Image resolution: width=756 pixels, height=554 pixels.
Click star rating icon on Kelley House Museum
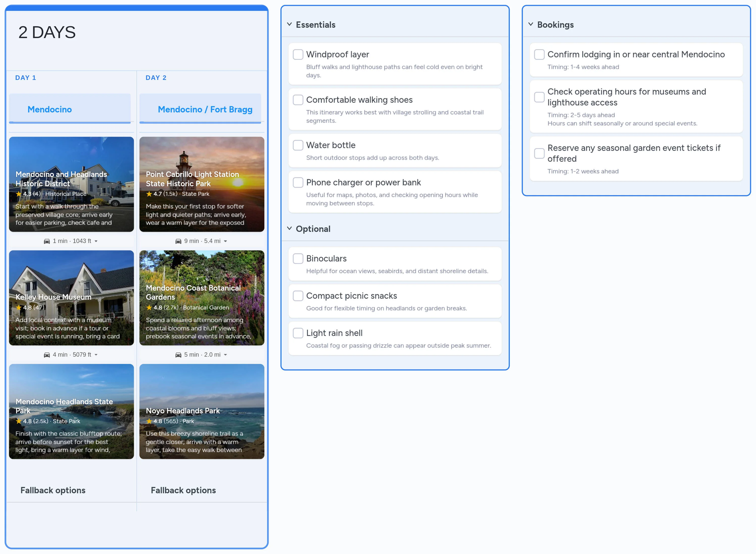coord(19,307)
